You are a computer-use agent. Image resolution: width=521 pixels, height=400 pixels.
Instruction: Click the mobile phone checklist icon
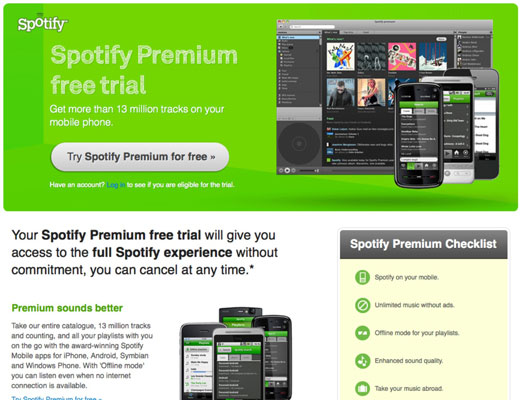coord(362,277)
